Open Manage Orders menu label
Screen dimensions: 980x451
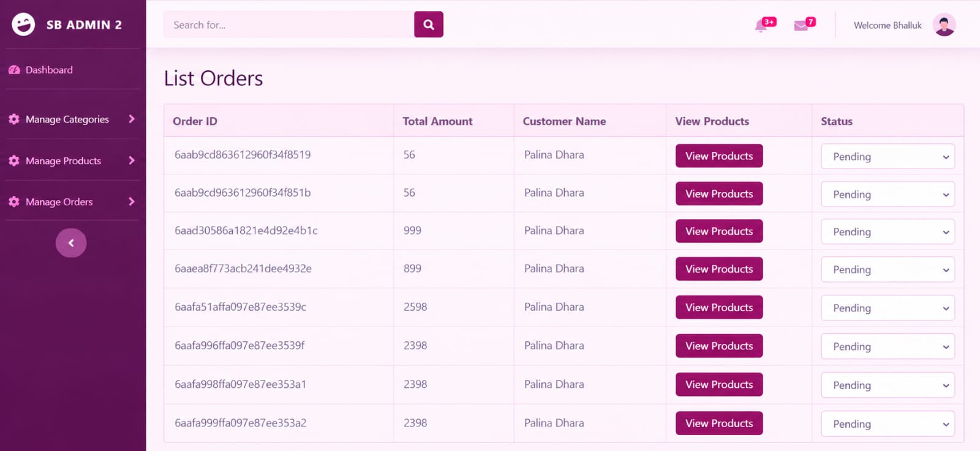59,202
